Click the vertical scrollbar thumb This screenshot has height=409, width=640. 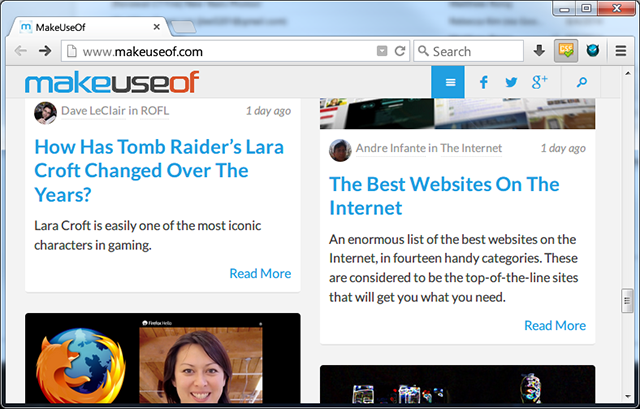pyautogui.click(x=627, y=300)
